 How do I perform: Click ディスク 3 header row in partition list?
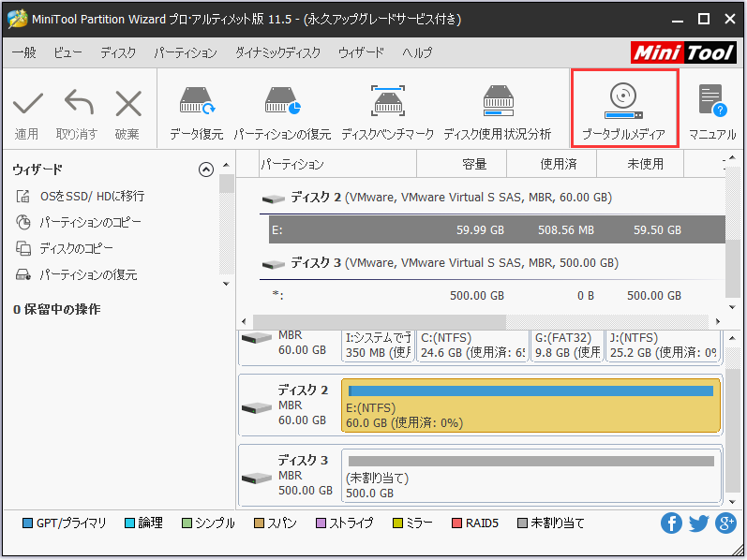click(492, 263)
